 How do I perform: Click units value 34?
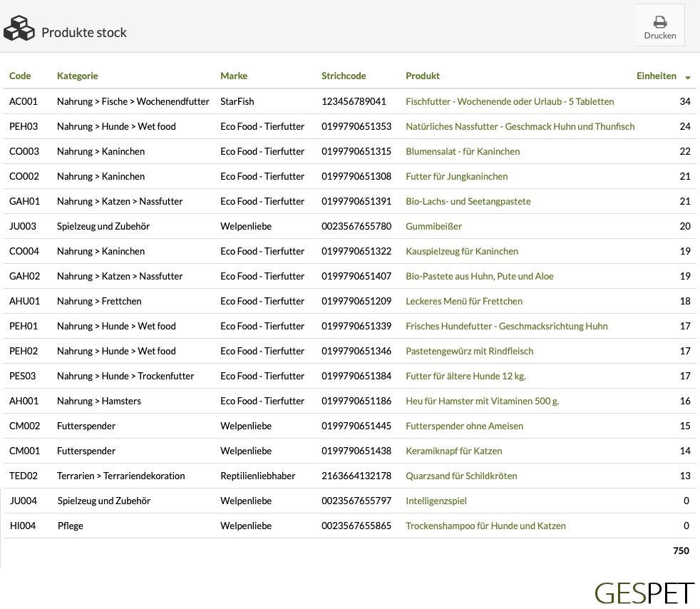[685, 101]
